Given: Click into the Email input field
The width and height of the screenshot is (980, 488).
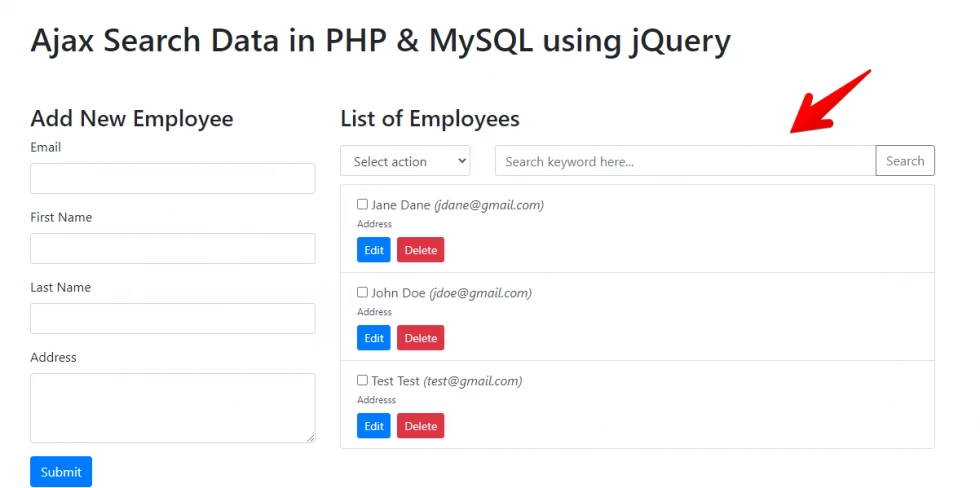Looking at the screenshot, I should pyautogui.click(x=172, y=179).
